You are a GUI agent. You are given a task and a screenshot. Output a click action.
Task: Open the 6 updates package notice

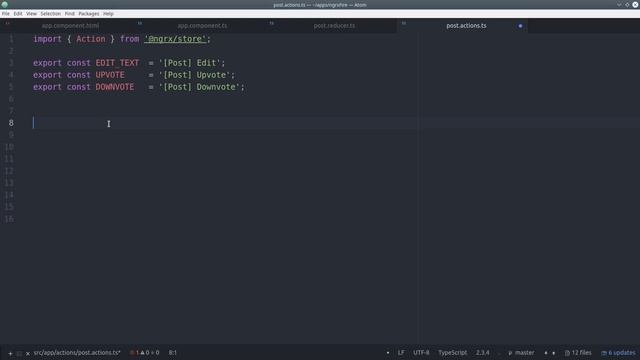(x=618, y=353)
